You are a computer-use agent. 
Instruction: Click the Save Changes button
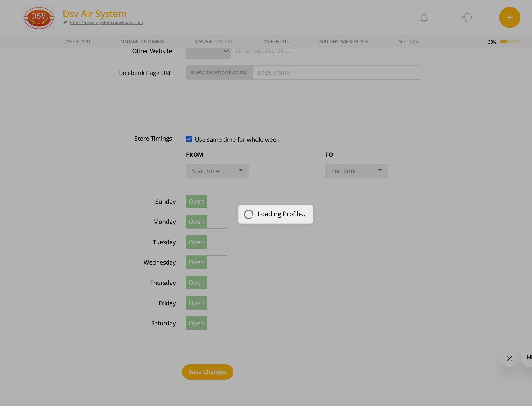coord(208,372)
